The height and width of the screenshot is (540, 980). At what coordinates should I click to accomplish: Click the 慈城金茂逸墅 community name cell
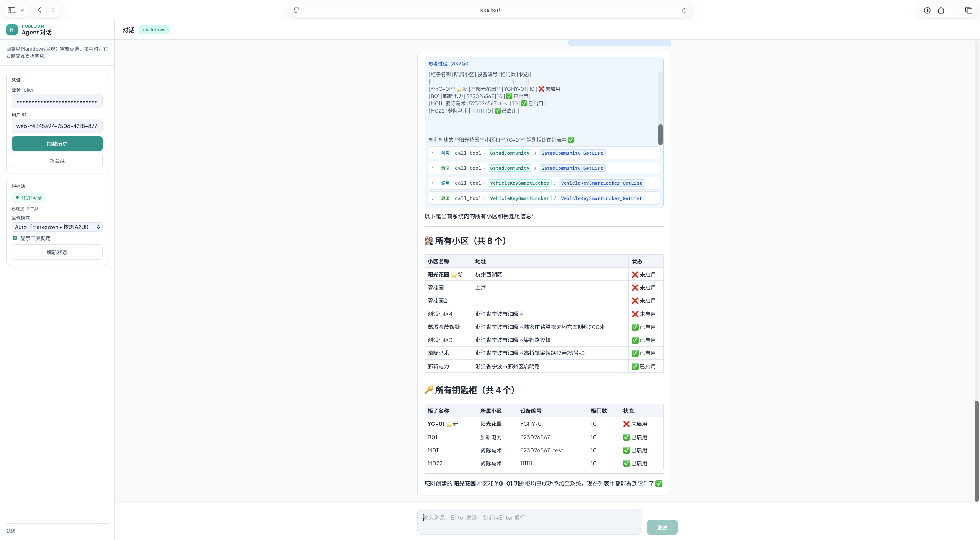click(x=448, y=327)
